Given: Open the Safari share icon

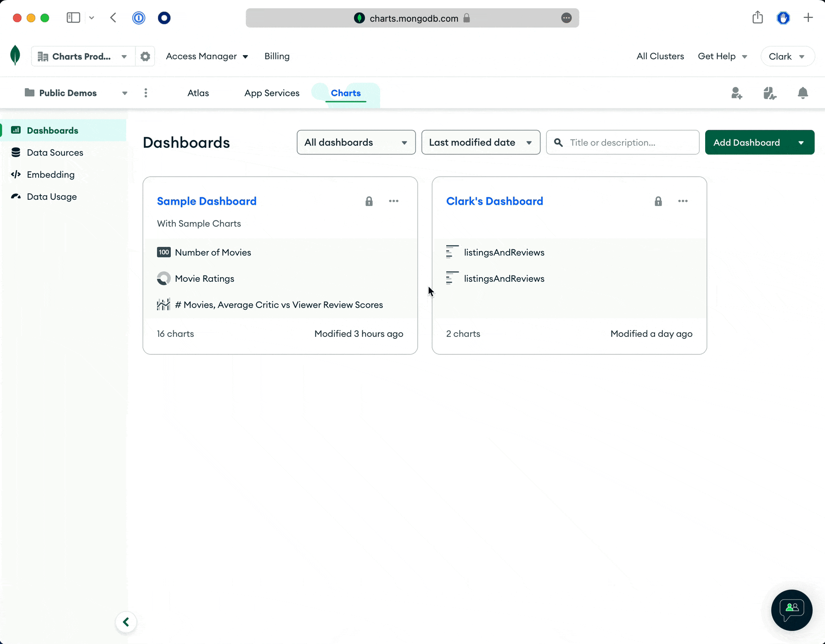Looking at the screenshot, I should (758, 18).
